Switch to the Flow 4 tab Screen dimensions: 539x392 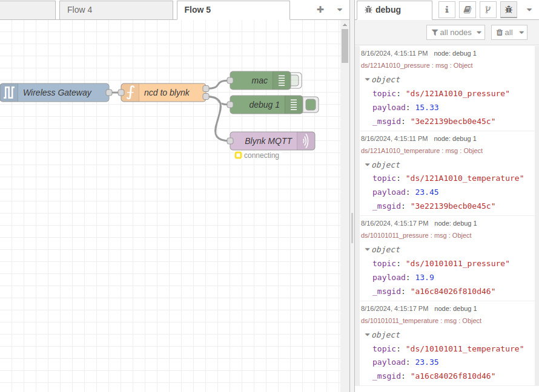[x=80, y=10]
